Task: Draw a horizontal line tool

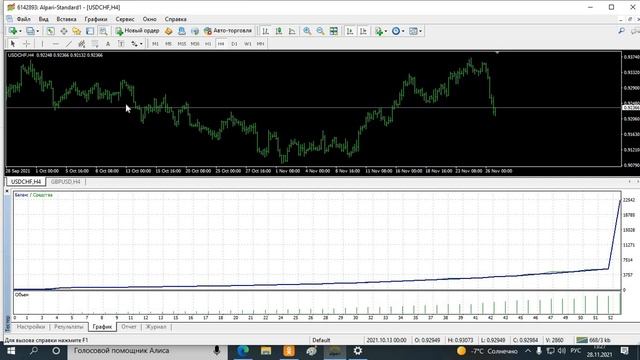Action: click(56, 44)
